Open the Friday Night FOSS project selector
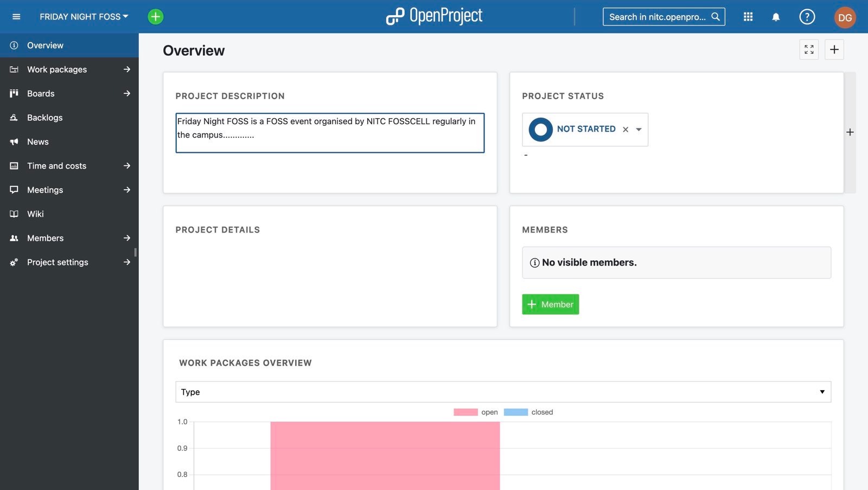This screenshot has width=868, height=490. pos(84,17)
